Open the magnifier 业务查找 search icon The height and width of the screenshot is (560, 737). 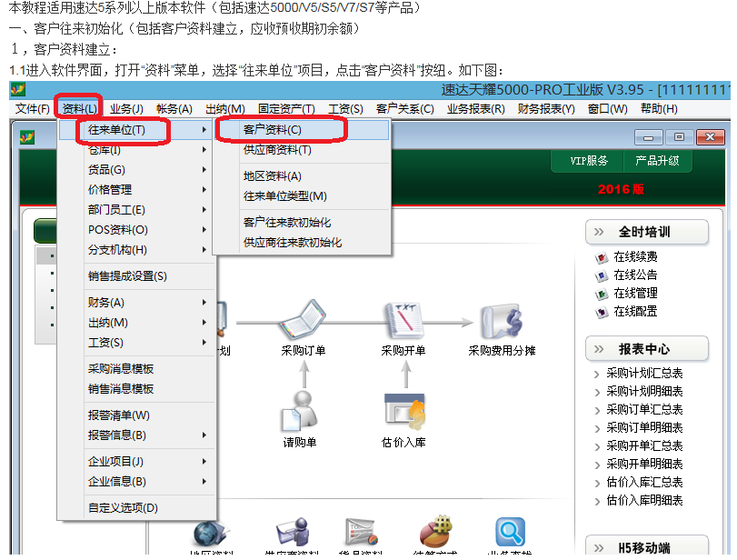point(510,534)
